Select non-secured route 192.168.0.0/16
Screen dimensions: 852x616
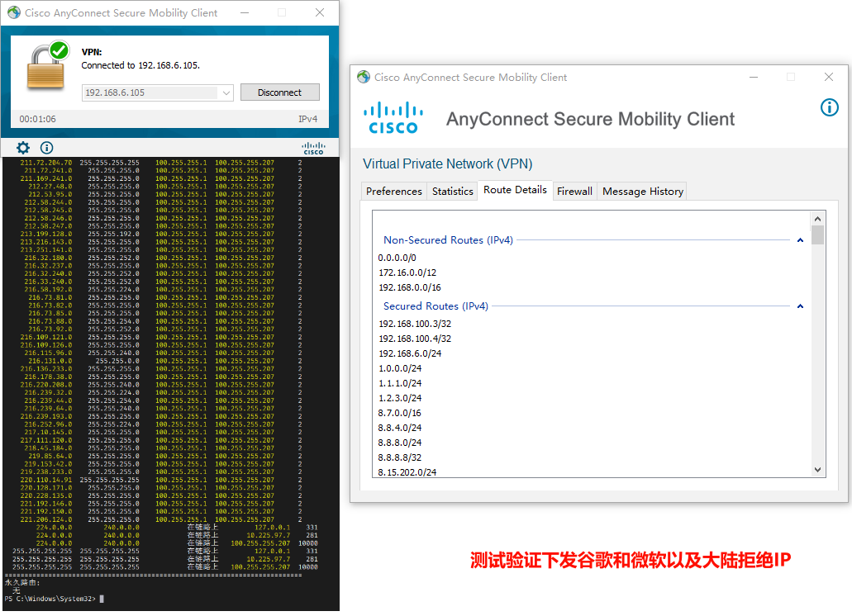pos(410,287)
